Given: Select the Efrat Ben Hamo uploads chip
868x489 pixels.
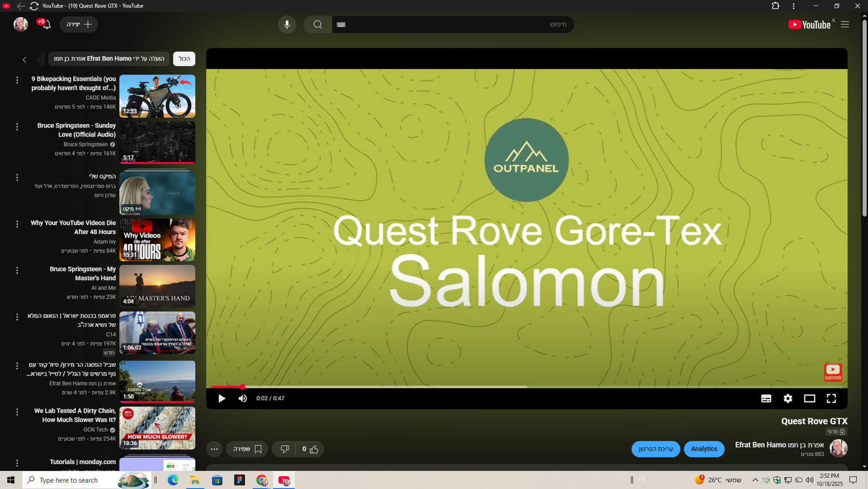Looking at the screenshot, I should (109, 59).
